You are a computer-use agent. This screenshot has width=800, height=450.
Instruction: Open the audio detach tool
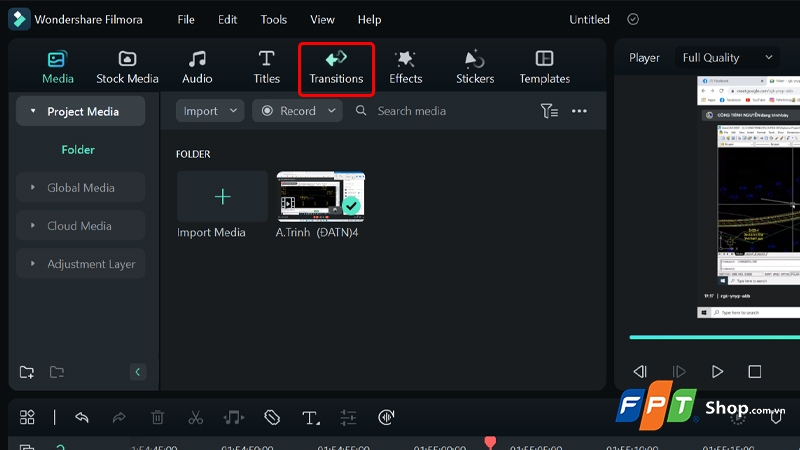[234, 417]
